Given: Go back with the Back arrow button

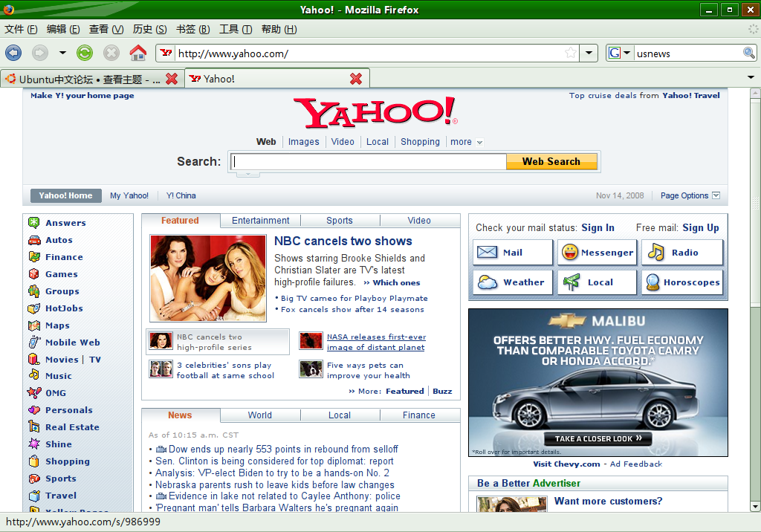Looking at the screenshot, I should pyautogui.click(x=13, y=53).
